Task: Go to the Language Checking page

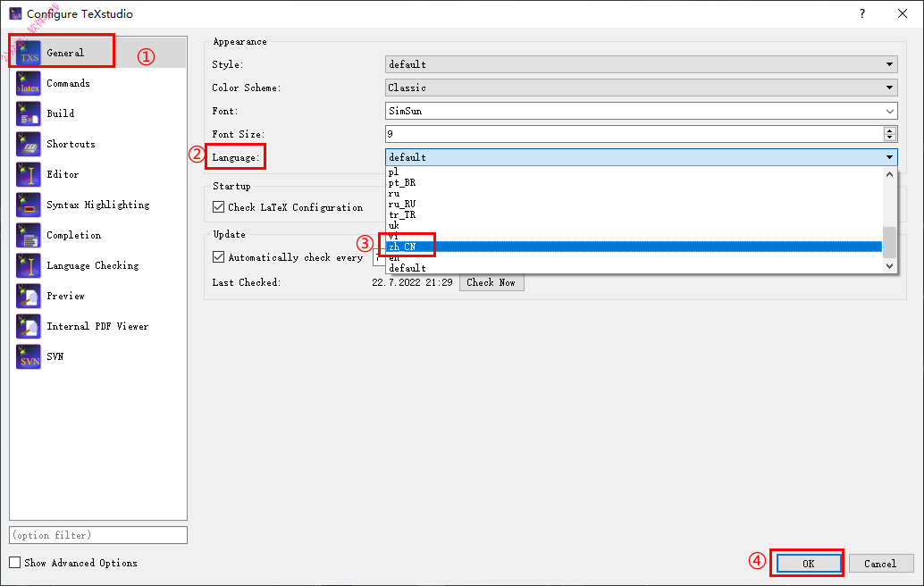Action: pyautogui.click(x=93, y=265)
